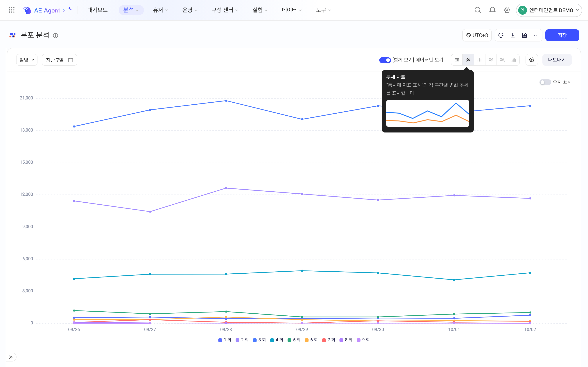Image resolution: width=588 pixels, height=367 pixels.
Task: Open the apps grid menu icon
Action: point(12,10)
